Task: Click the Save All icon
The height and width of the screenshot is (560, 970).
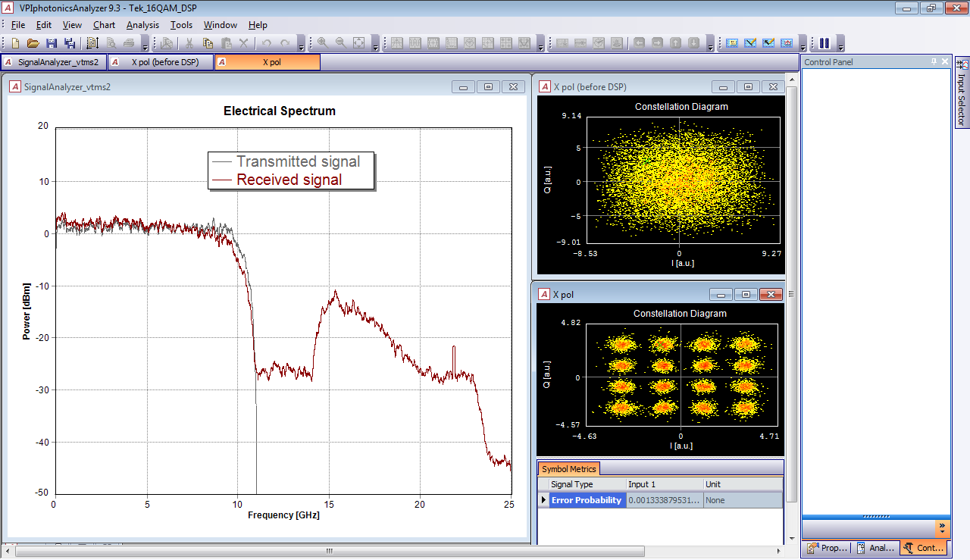Action: coord(70,43)
